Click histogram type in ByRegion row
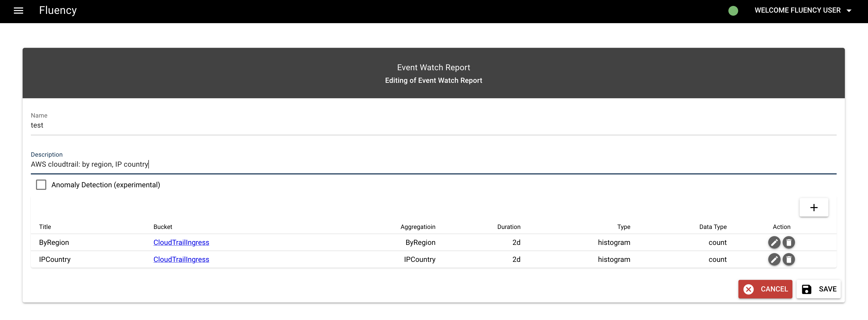This screenshot has width=868, height=320. point(614,243)
